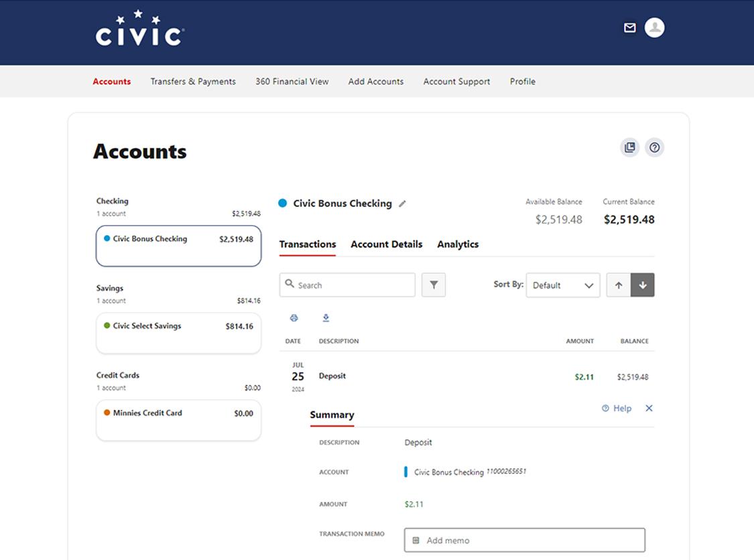Click the Civic logo
This screenshot has height=560, width=754.
tap(140, 28)
